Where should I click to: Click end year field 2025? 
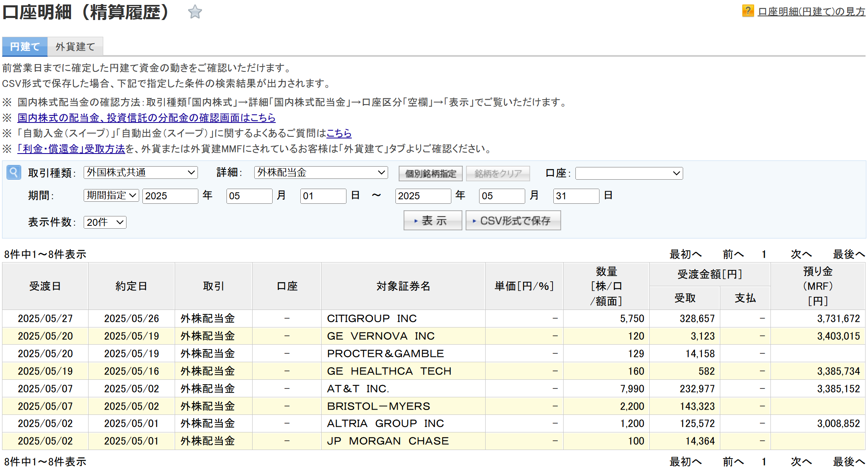click(423, 196)
